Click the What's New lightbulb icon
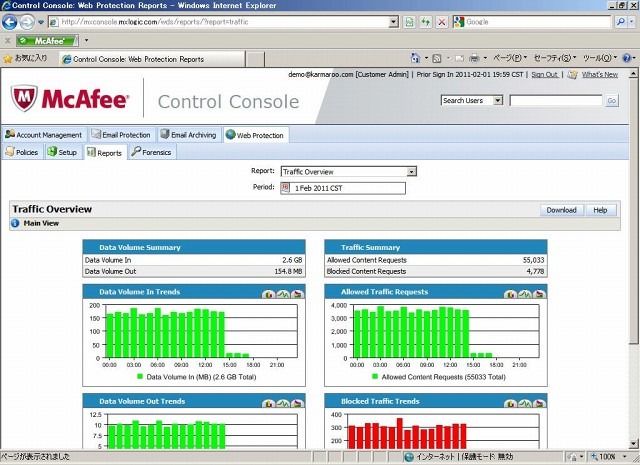The height and width of the screenshot is (465, 640). (x=573, y=75)
